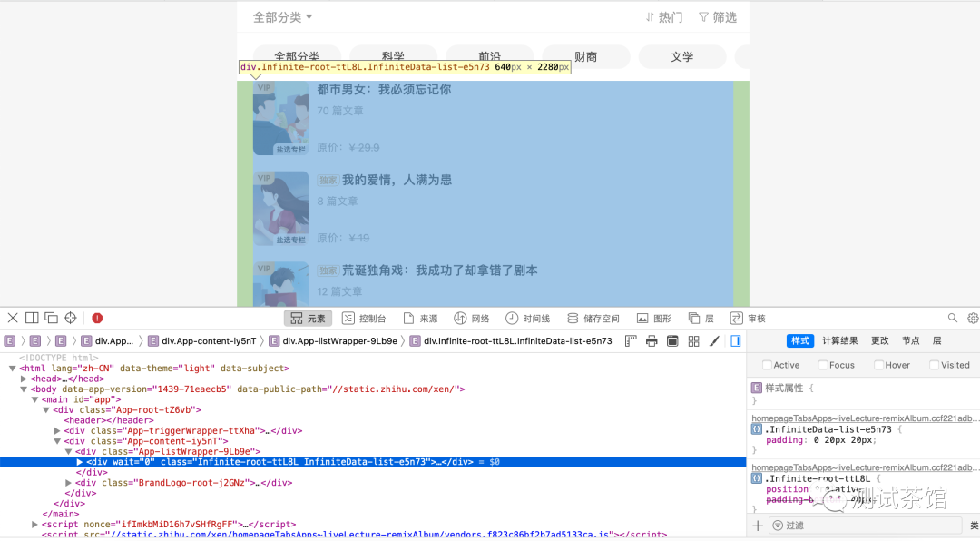Activate the element selection crosshair tool
Image resolution: width=980 pixels, height=541 pixels.
coord(71,318)
